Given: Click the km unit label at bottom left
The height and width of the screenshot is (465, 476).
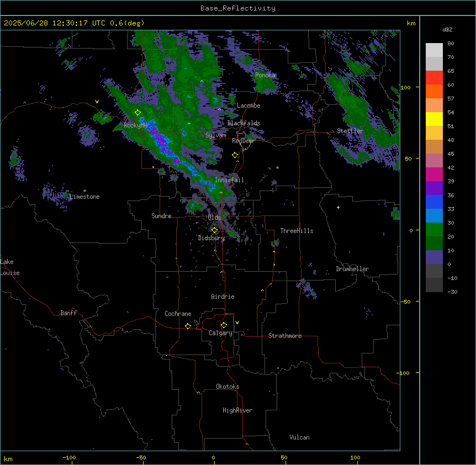Looking at the screenshot, I should click(8, 458).
